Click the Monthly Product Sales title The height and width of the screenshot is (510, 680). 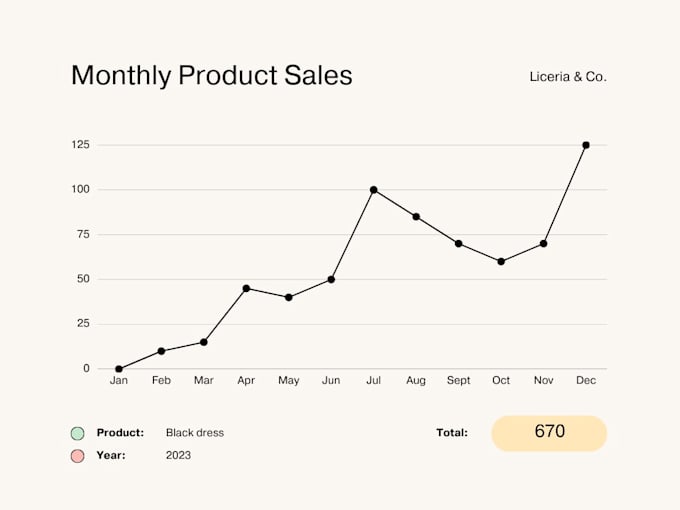pyautogui.click(x=211, y=75)
